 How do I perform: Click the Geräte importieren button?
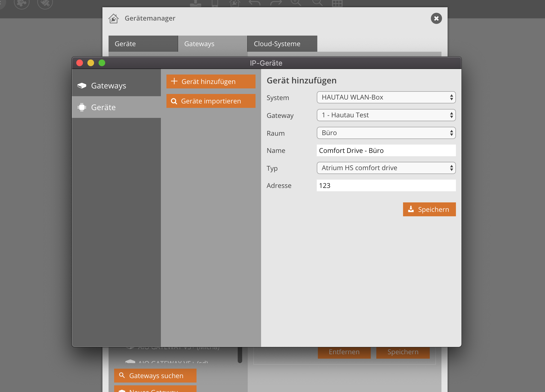(211, 101)
